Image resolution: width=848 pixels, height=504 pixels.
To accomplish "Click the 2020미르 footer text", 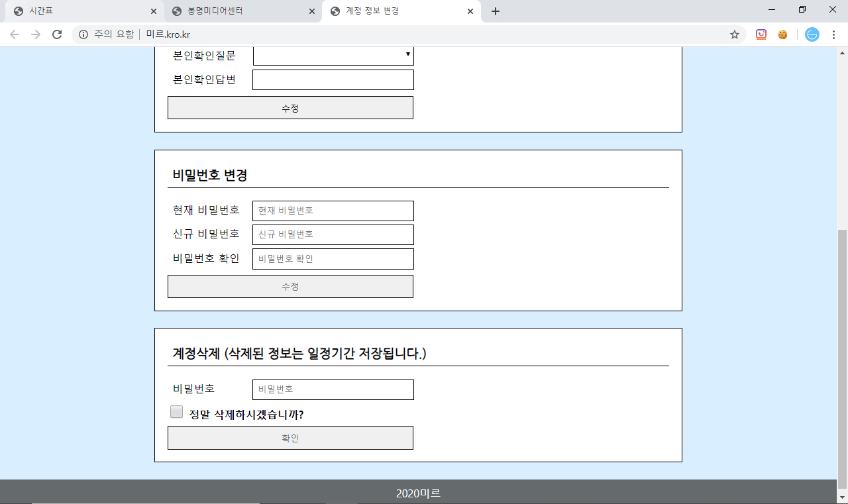I will (x=418, y=493).
